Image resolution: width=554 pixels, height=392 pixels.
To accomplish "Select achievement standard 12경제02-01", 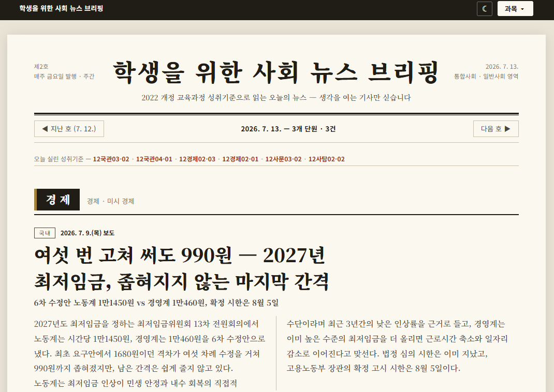I will pyautogui.click(x=240, y=159).
